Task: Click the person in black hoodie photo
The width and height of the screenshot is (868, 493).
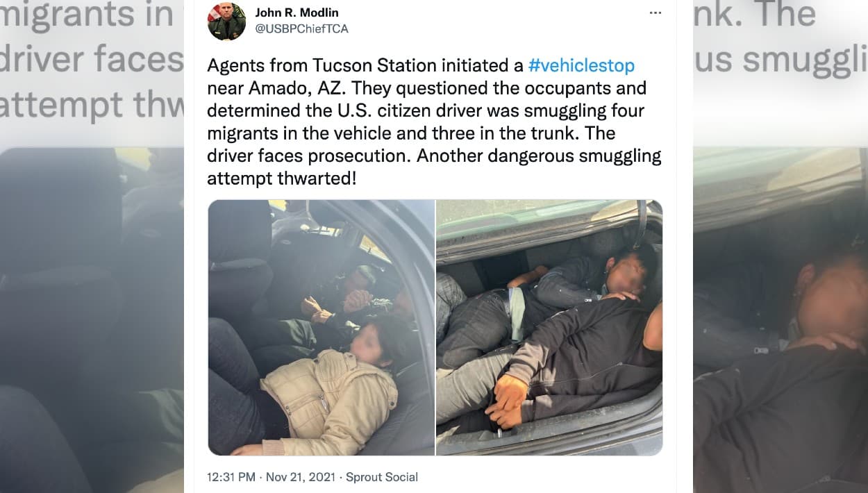Action: pos(576,361)
